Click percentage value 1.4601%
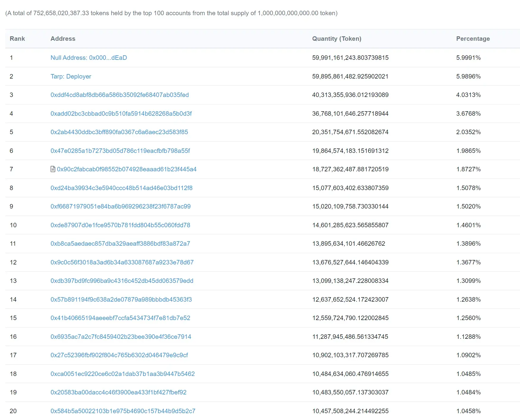The width and height of the screenshot is (520, 420). [x=469, y=225]
